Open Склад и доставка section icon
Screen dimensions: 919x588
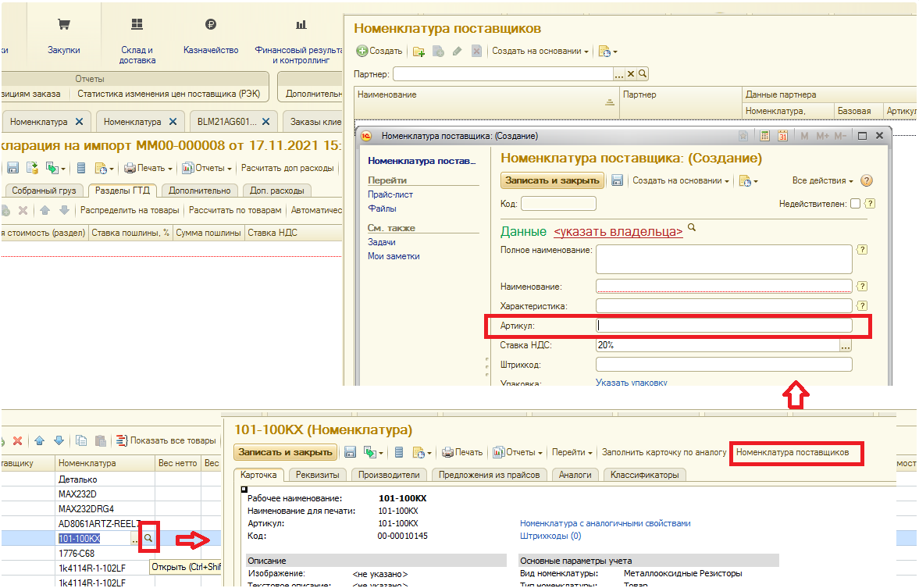137,25
